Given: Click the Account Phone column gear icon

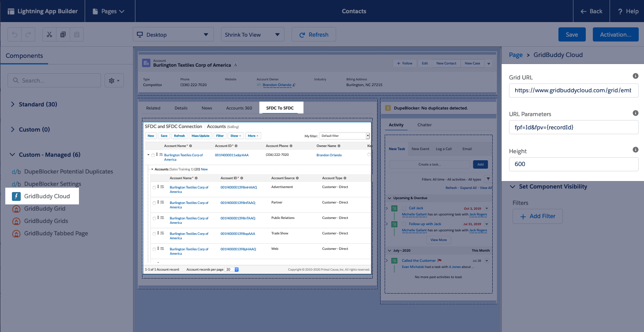Looking at the screenshot, I should pos(291,146).
